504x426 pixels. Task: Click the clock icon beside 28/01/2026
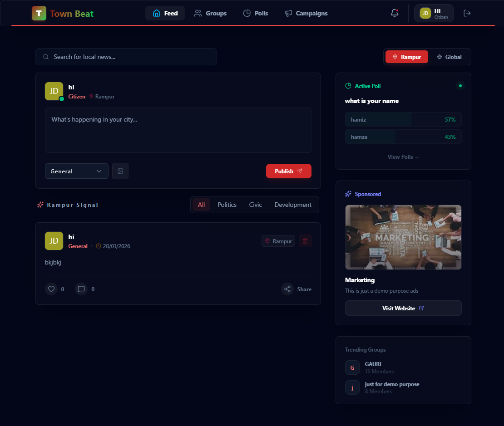(99, 246)
